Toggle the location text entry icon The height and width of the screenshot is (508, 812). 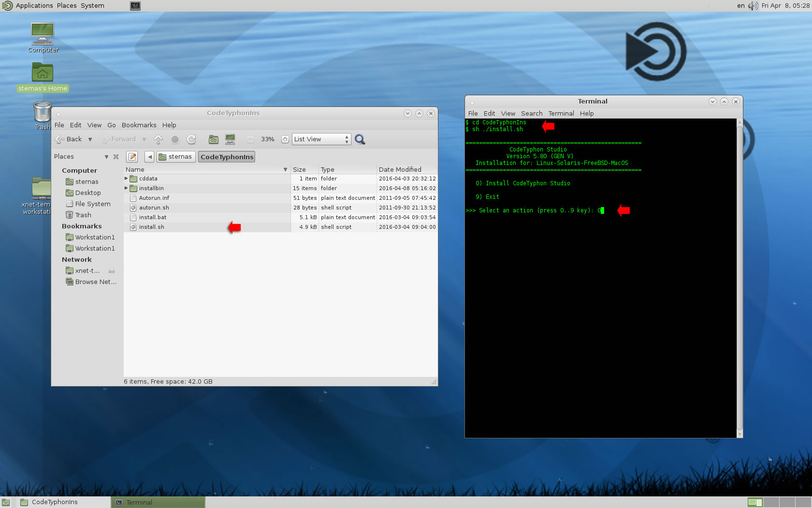pyautogui.click(x=132, y=157)
